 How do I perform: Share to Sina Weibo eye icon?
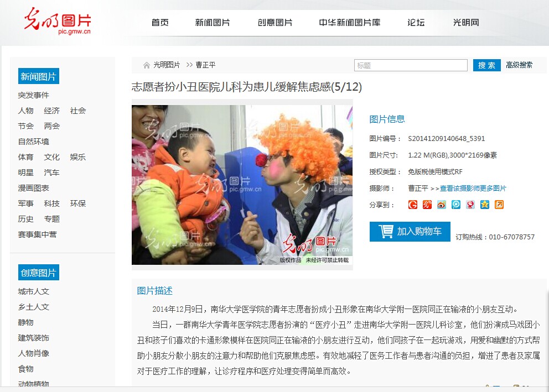click(x=442, y=205)
